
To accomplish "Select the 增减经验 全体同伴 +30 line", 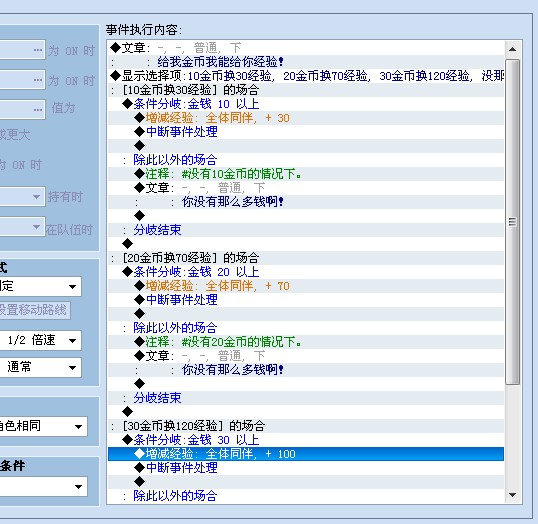I will 306,118.
